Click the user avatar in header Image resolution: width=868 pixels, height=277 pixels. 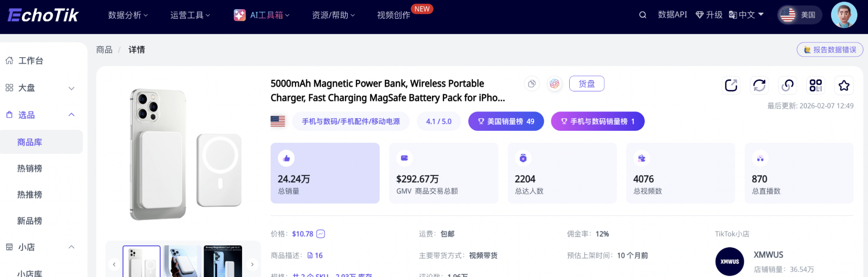point(844,15)
